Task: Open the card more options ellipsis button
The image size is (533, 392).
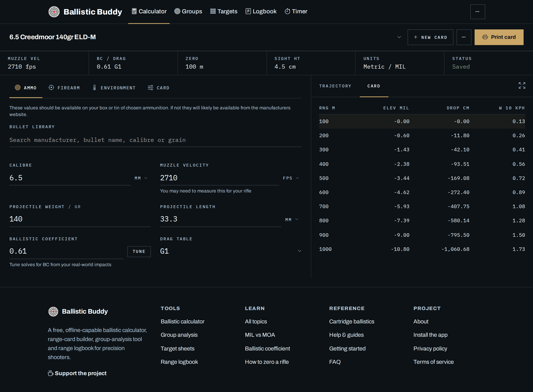Action: (x=464, y=37)
